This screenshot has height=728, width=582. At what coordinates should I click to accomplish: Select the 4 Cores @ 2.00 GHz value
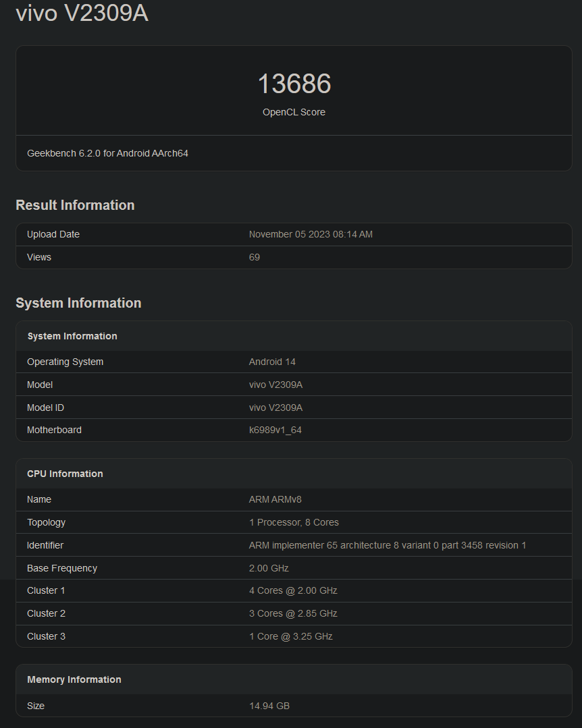point(293,590)
